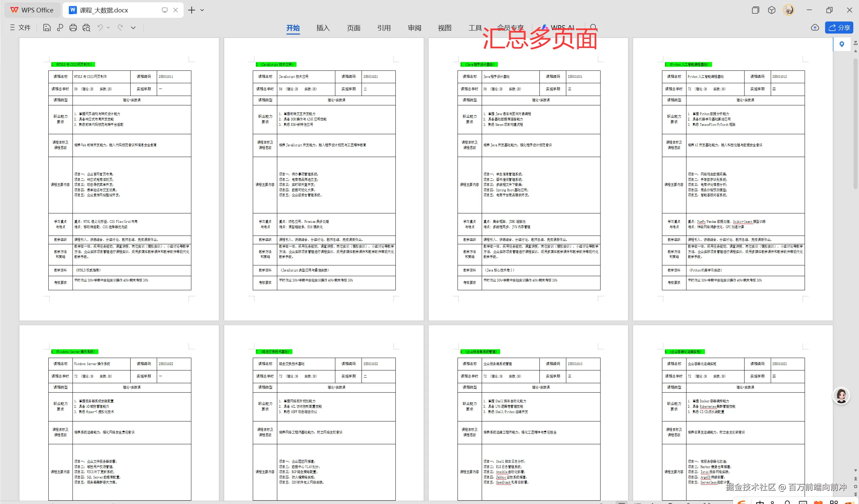Image resolution: width=859 pixels, height=504 pixels.
Task: Click the export-to-PDF icon beside Save
Action: (60, 28)
